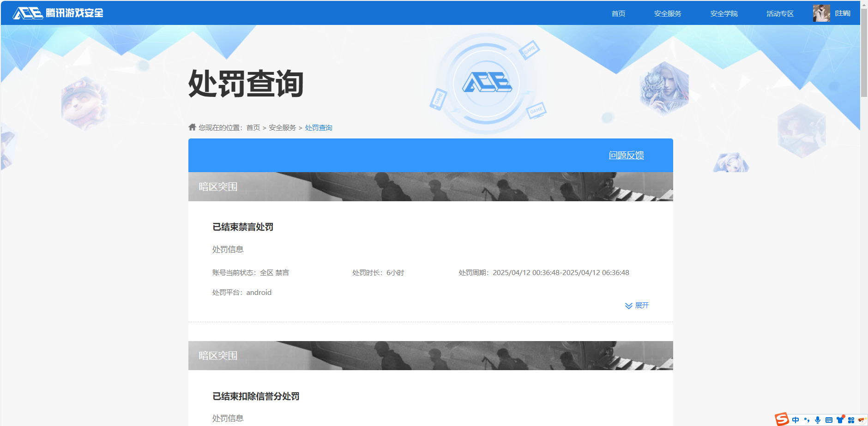Go to the 安全学院 navigation item
Image resolution: width=868 pixels, height=426 pixels.
tap(724, 14)
